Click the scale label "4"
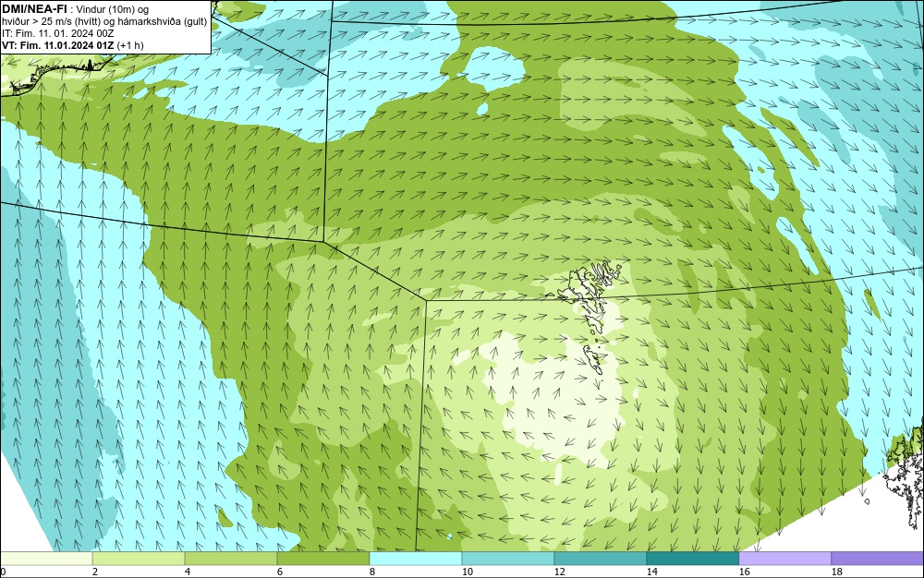 click(188, 572)
